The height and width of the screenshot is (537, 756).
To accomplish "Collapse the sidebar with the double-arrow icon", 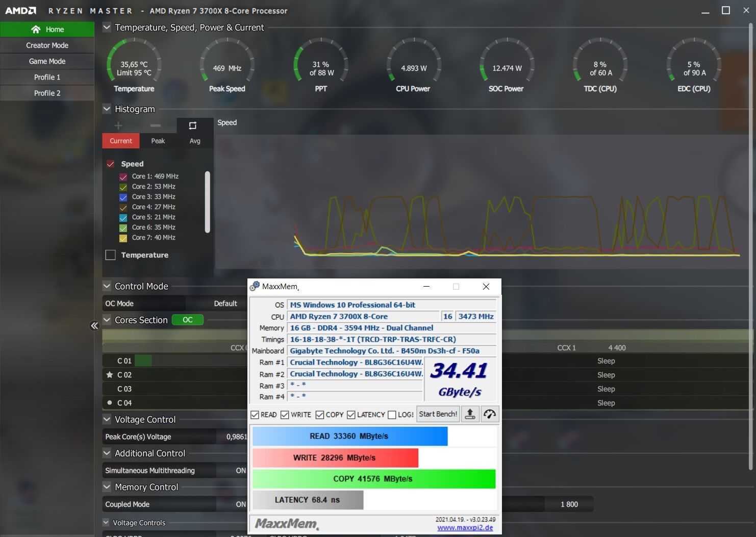I will [94, 326].
